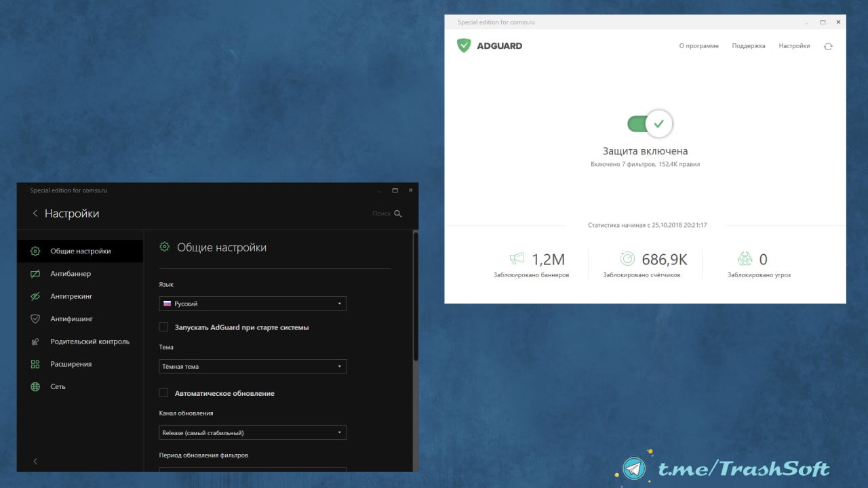The image size is (868, 488).
Task: Click the 686,9K blocked trackers value
Action: (665, 259)
